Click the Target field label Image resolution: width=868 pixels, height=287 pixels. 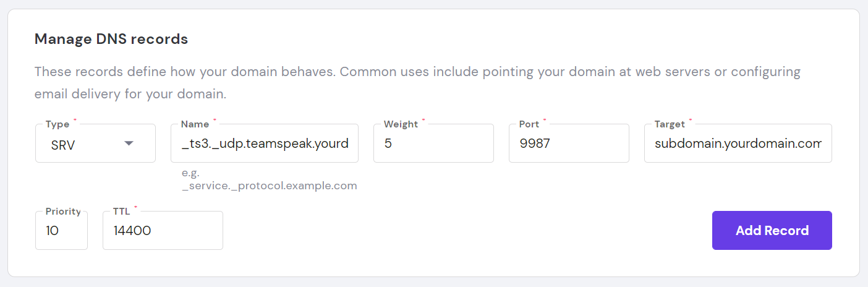(670, 124)
